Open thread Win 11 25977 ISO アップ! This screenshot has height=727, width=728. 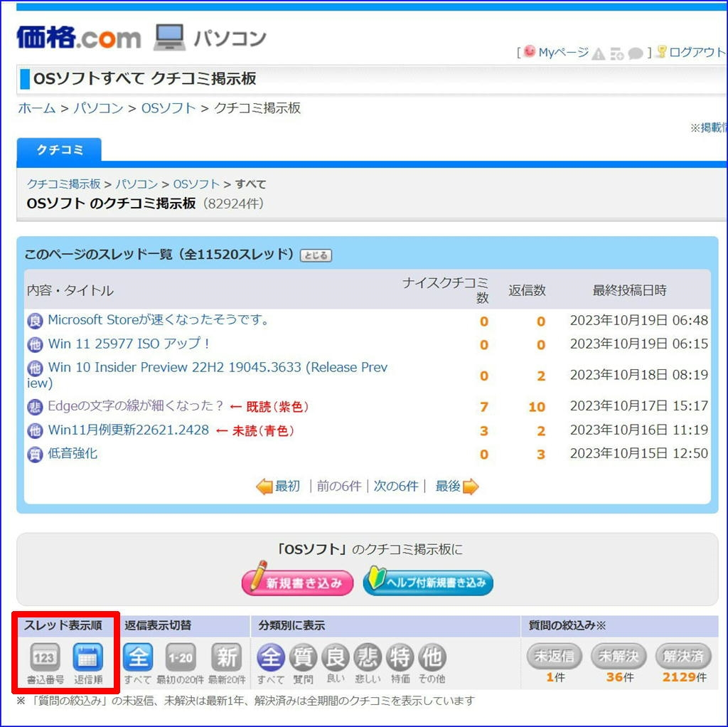coord(129,344)
